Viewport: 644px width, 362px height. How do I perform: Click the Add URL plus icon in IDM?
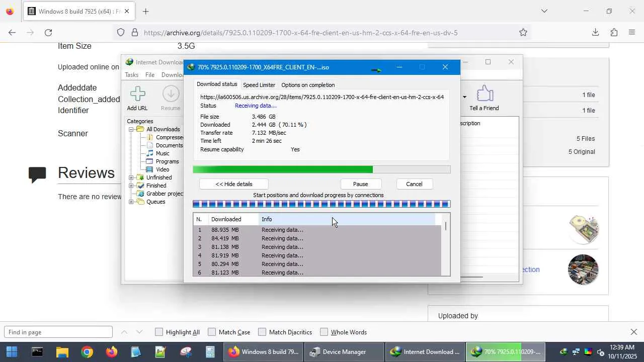[x=137, y=94]
